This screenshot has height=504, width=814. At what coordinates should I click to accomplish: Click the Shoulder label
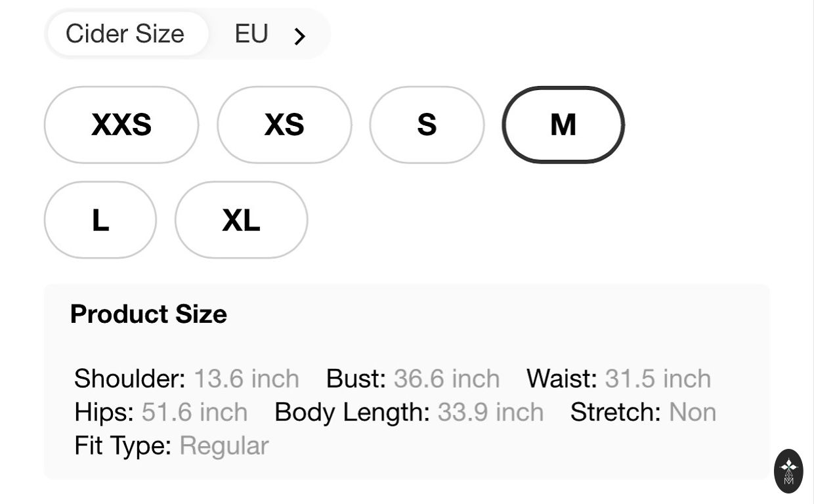130,379
